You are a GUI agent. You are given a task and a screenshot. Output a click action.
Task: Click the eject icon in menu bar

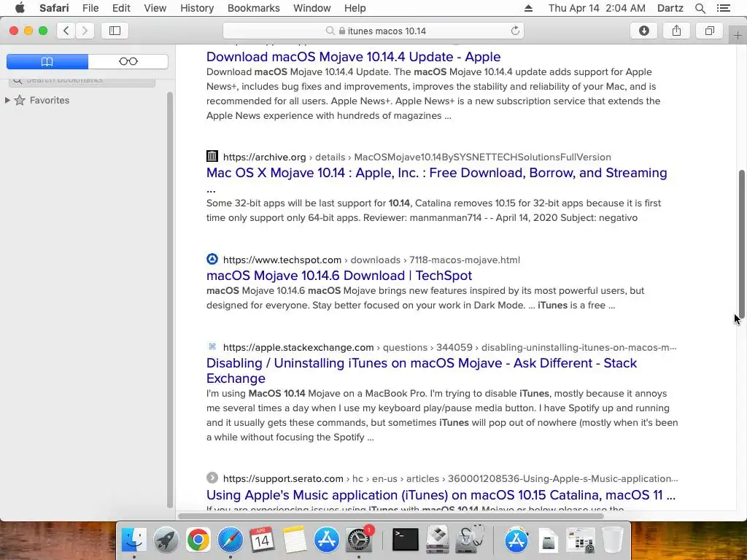point(528,8)
